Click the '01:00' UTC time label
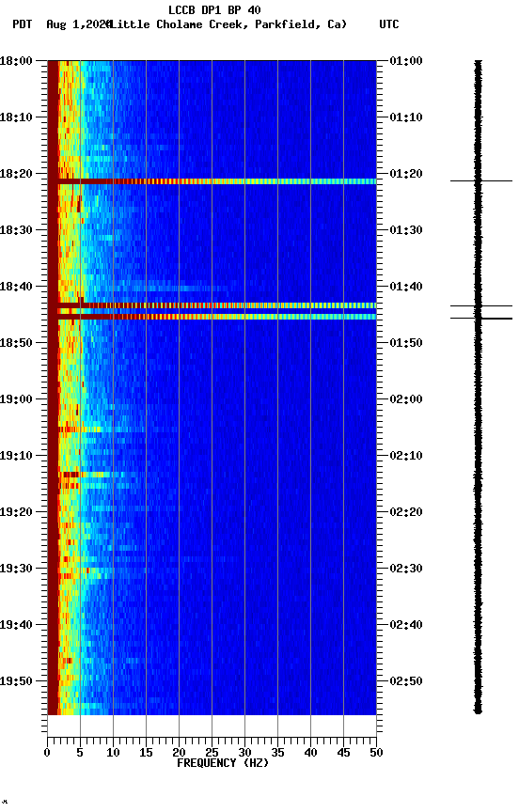The image size is (519, 812). (406, 61)
